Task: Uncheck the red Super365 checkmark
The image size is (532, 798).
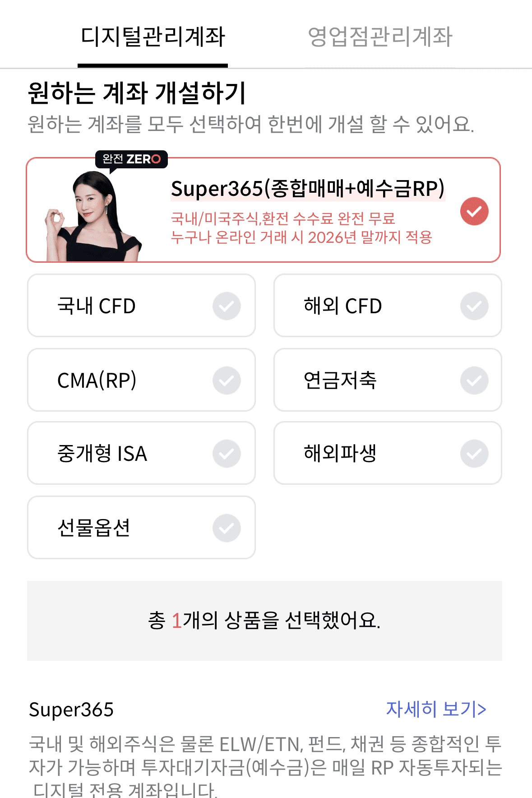Action: point(474,211)
